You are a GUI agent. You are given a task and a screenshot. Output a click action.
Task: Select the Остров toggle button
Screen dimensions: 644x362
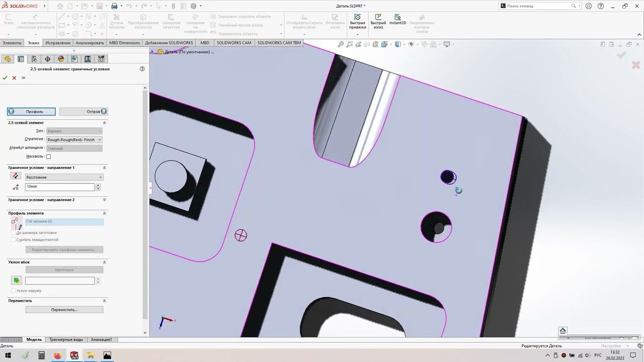tap(84, 112)
